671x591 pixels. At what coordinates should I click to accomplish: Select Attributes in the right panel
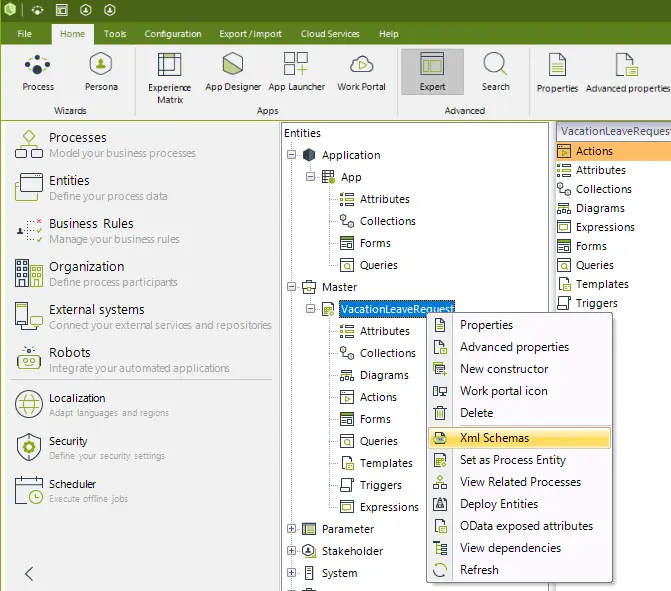591,170
